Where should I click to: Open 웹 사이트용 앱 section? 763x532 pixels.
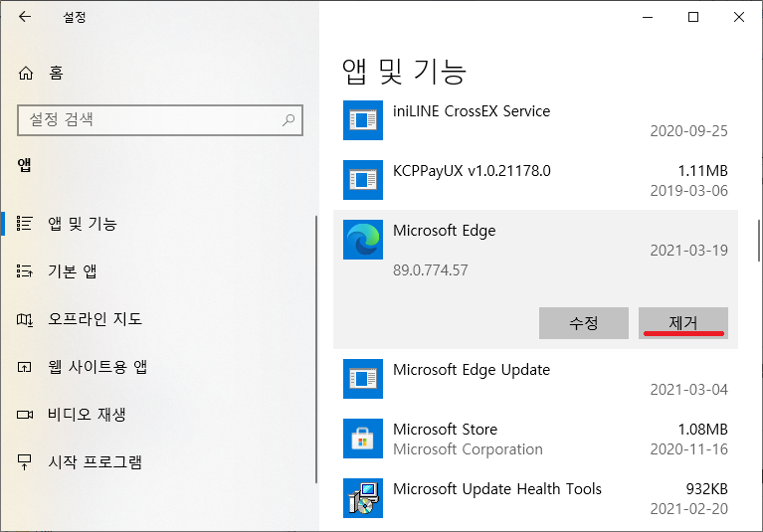tap(158, 367)
